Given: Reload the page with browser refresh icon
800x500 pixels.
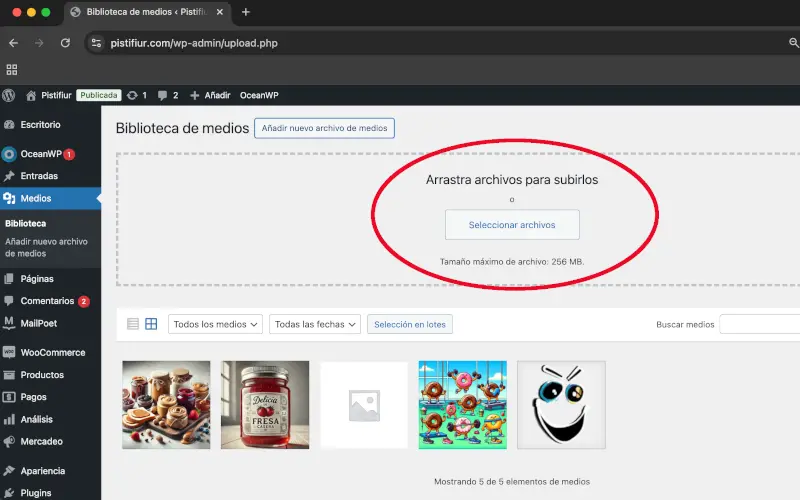Looking at the screenshot, I should click(x=65, y=43).
